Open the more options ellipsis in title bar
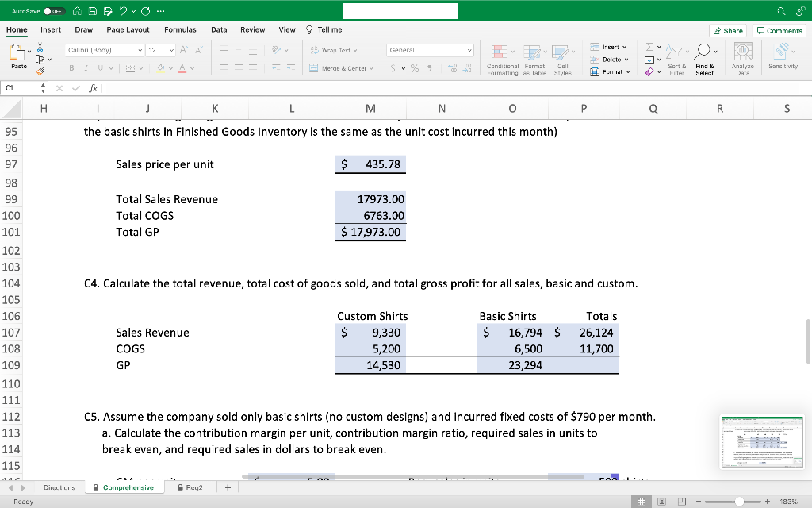The height and width of the screenshot is (508, 812). pos(160,11)
